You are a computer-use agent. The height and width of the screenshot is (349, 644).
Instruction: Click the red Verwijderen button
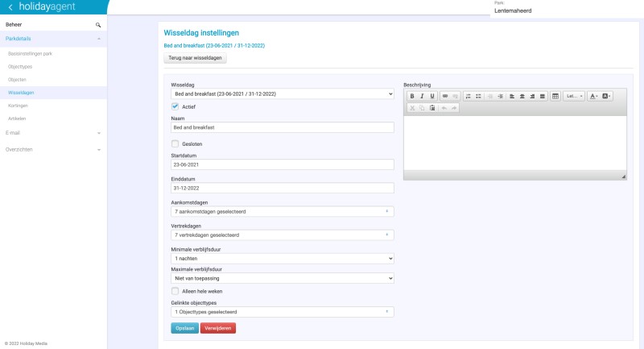coord(218,328)
